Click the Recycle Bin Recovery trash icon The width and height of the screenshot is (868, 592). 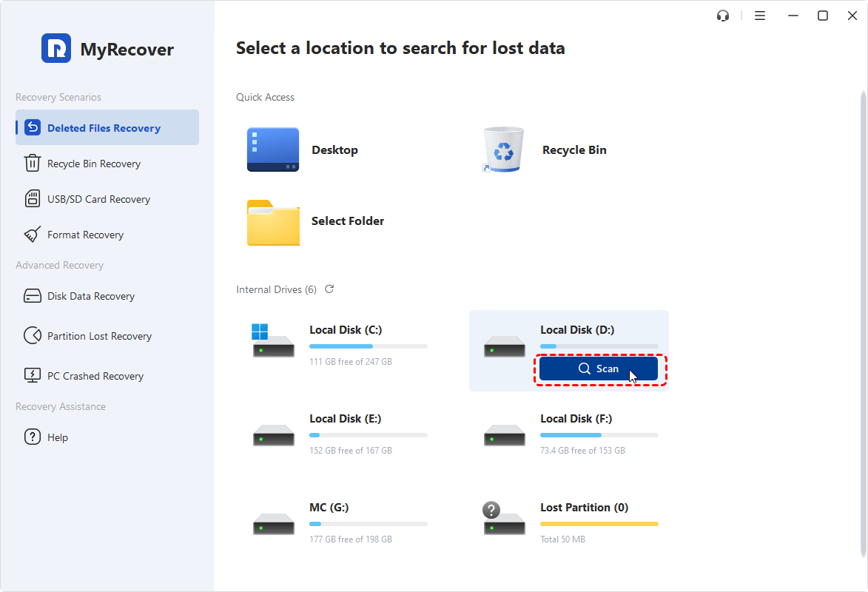click(33, 164)
